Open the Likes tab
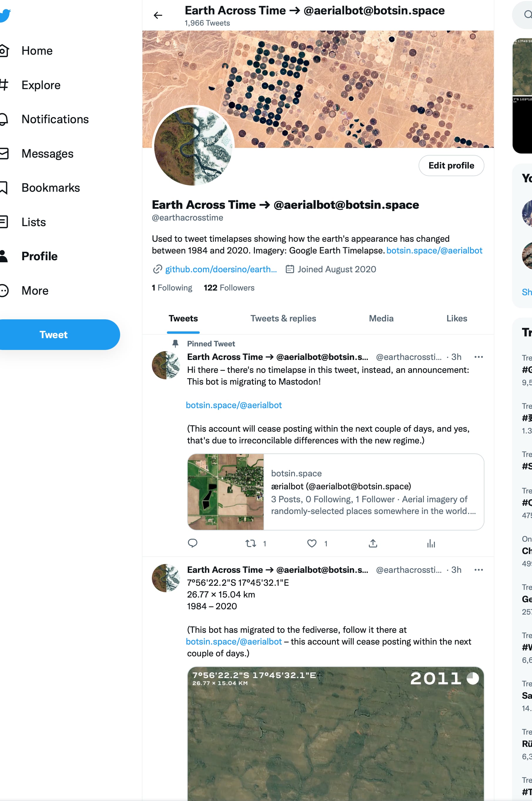The height and width of the screenshot is (801, 532). tap(456, 318)
